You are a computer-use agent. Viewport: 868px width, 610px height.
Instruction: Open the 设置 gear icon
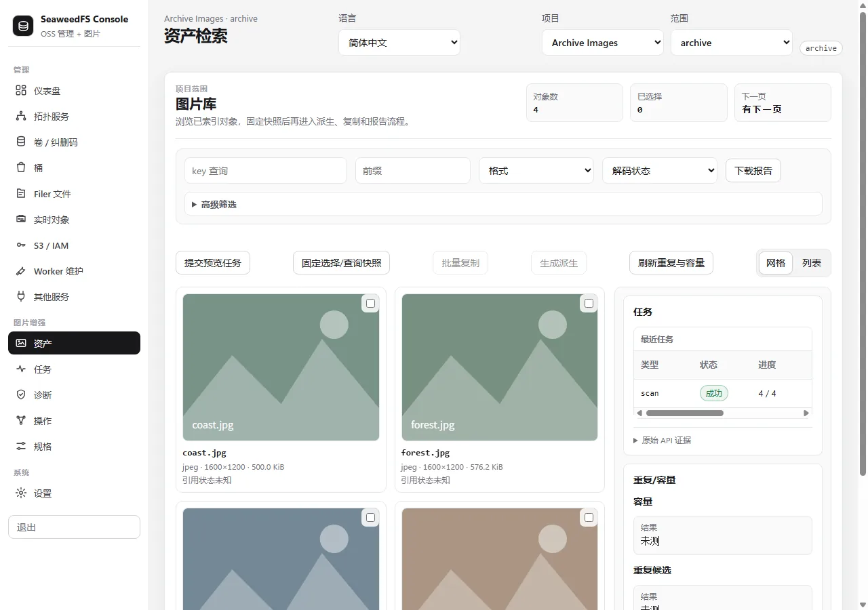(x=21, y=493)
